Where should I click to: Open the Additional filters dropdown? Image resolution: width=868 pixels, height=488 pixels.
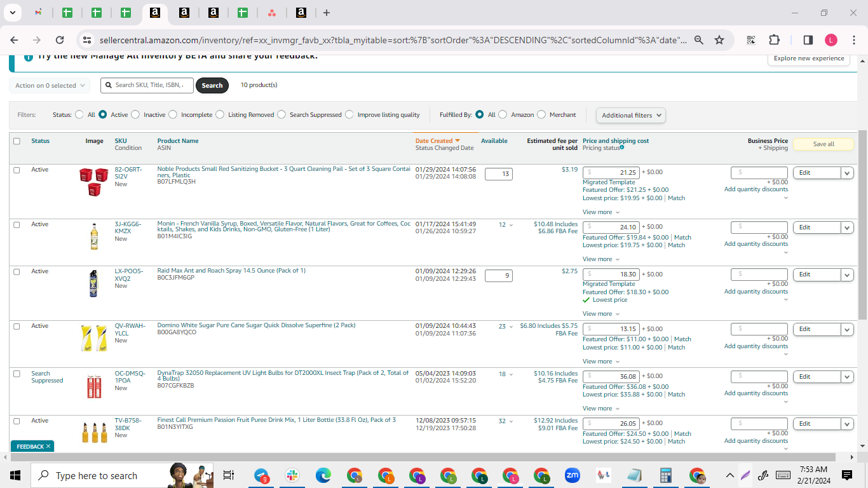(x=631, y=116)
